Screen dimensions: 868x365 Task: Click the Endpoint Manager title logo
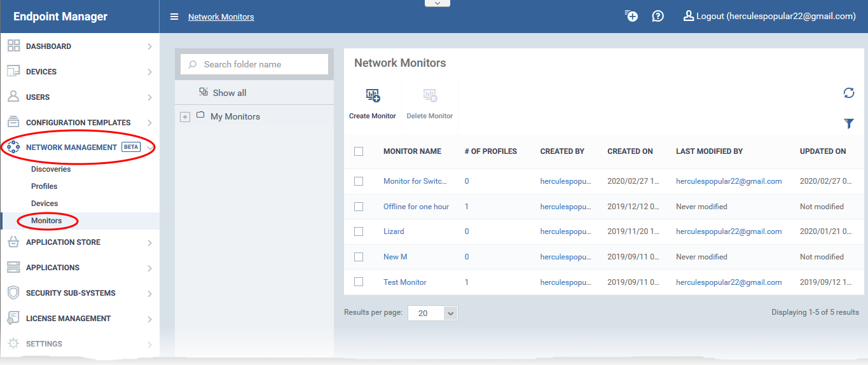pyautogui.click(x=60, y=17)
